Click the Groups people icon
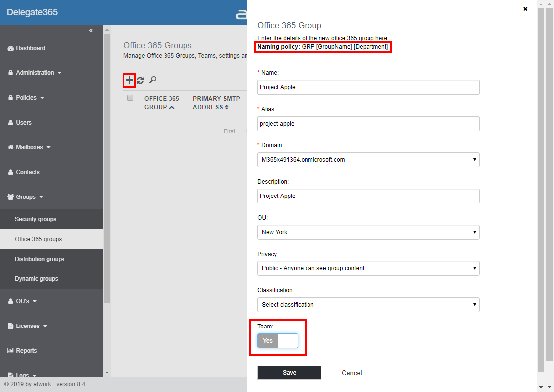The height and width of the screenshot is (392, 554). tap(10, 196)
